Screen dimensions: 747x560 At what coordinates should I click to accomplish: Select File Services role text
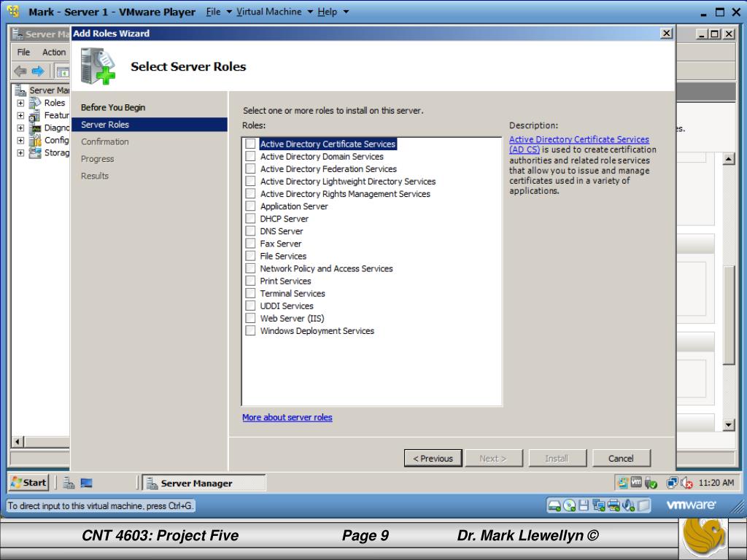pos(283,256)
